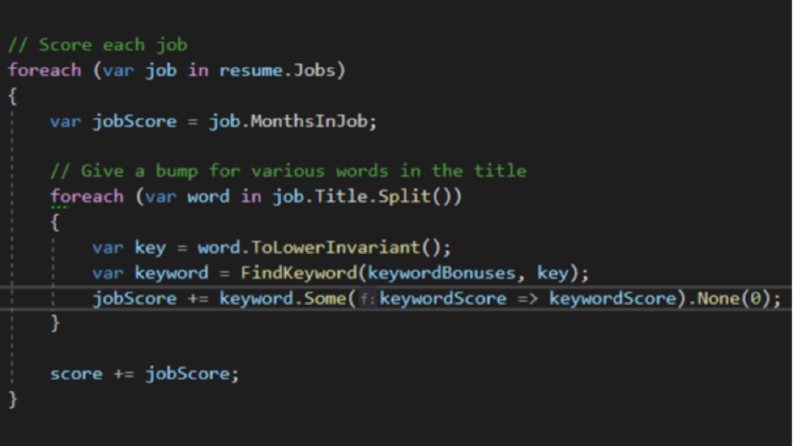Screen dimensions: 793x446
Task: Click 'keyword.Some(' on the highlighted line
Action: click(x=287, y=298)
